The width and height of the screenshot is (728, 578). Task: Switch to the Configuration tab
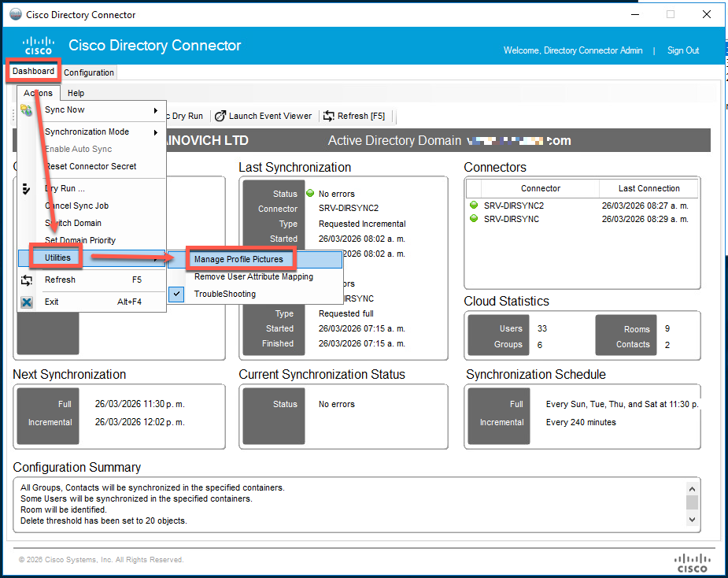(x=89, y=72)
